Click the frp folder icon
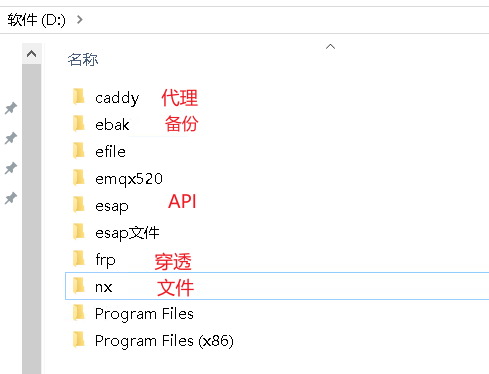The height and width of the screenshot is (374, 489). pyautogui.click(x=79, y=259)
